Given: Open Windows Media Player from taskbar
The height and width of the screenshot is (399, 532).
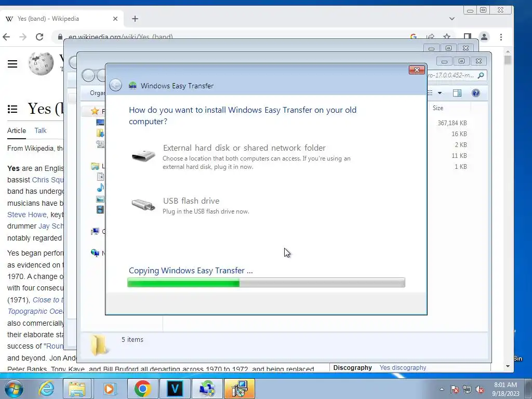Looking at the screenshot, I should tap(109, 389).
